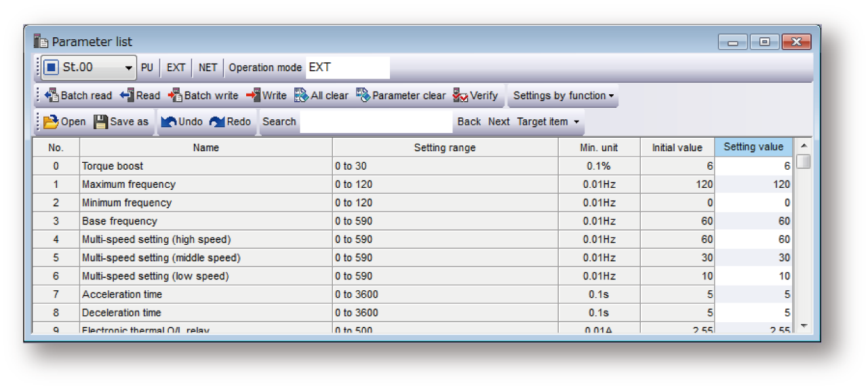This screenshot has width=868, height=388.
Task: Edit Minimum frequency setting value cell
Action: pos(753,203)
